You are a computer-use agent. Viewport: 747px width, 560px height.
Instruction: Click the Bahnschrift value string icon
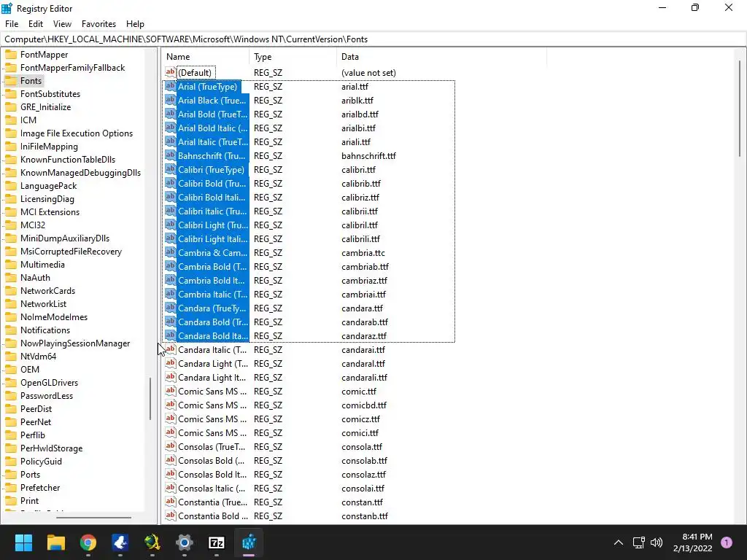coord(170,155)
